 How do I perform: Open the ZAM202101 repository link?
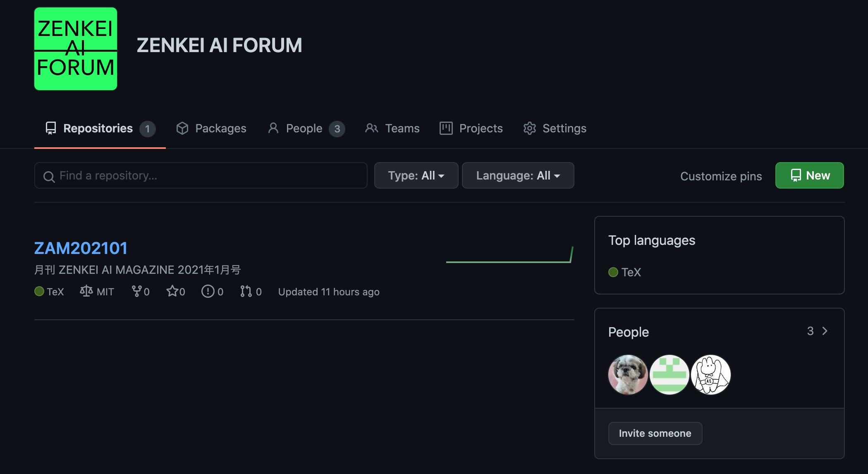pos(81,248)
